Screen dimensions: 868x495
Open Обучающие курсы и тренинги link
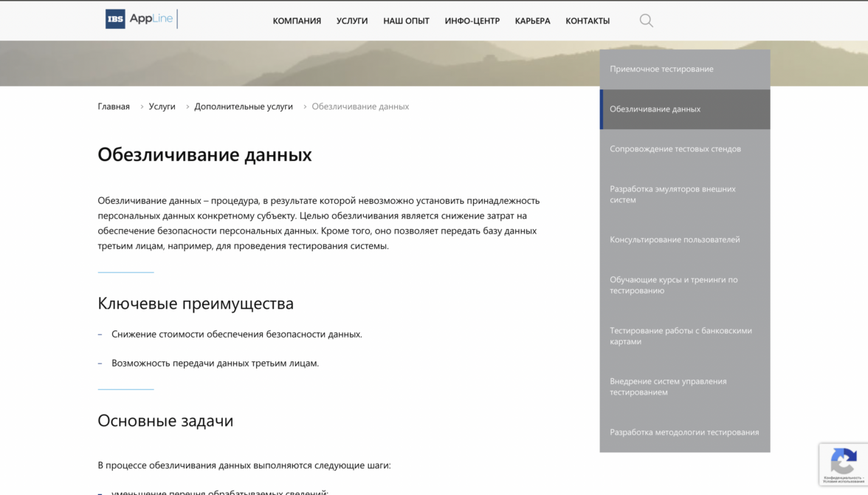click(x=685, y=285)
